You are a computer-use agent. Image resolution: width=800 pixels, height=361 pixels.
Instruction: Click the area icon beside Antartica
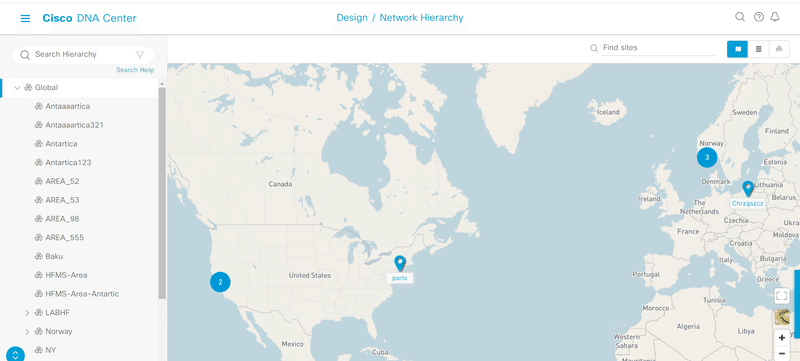(38, 144)
